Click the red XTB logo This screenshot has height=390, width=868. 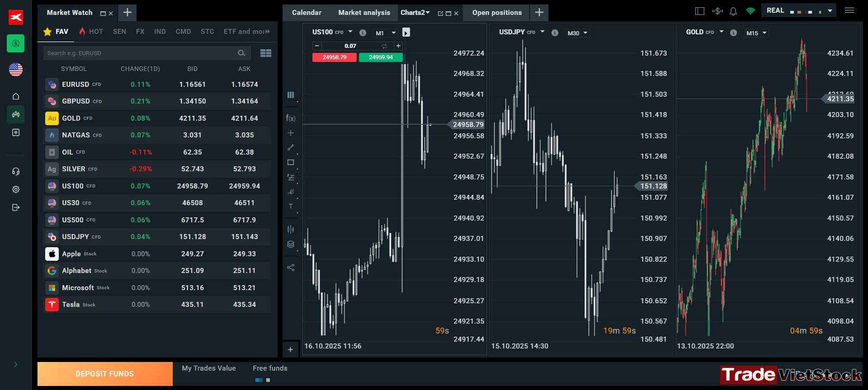click(16, 17)
